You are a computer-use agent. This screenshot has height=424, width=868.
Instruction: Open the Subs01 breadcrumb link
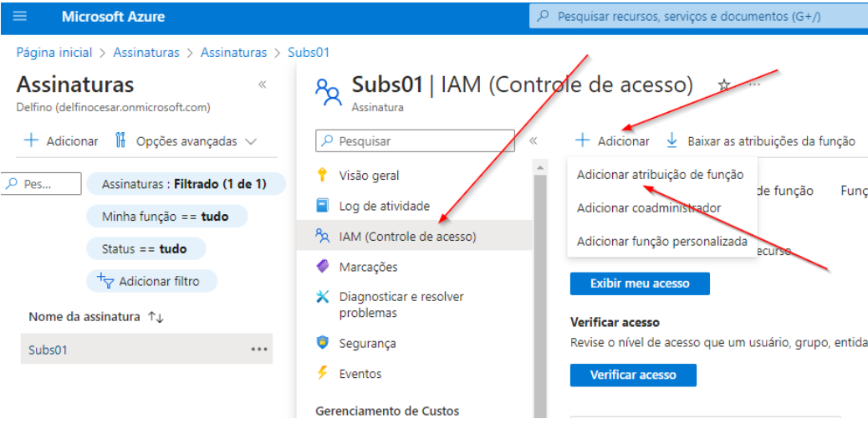pos(309,53)
